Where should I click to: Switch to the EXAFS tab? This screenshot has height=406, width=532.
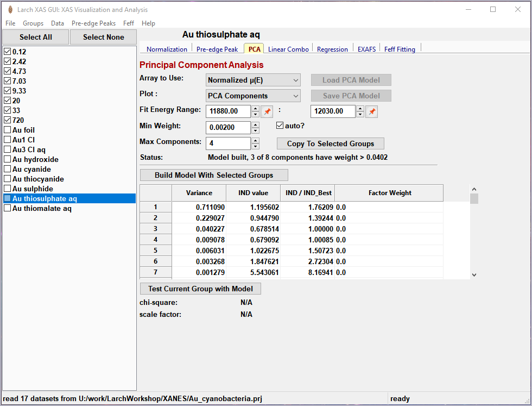pos(366,49)
